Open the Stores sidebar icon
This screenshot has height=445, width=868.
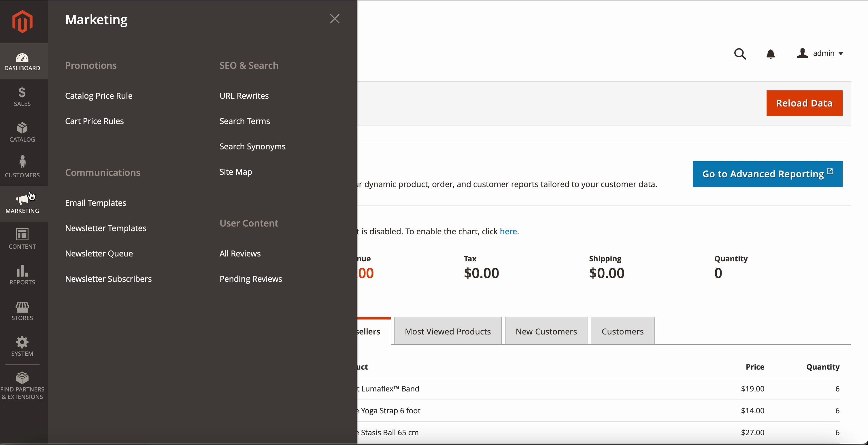(x=22, y=310)
